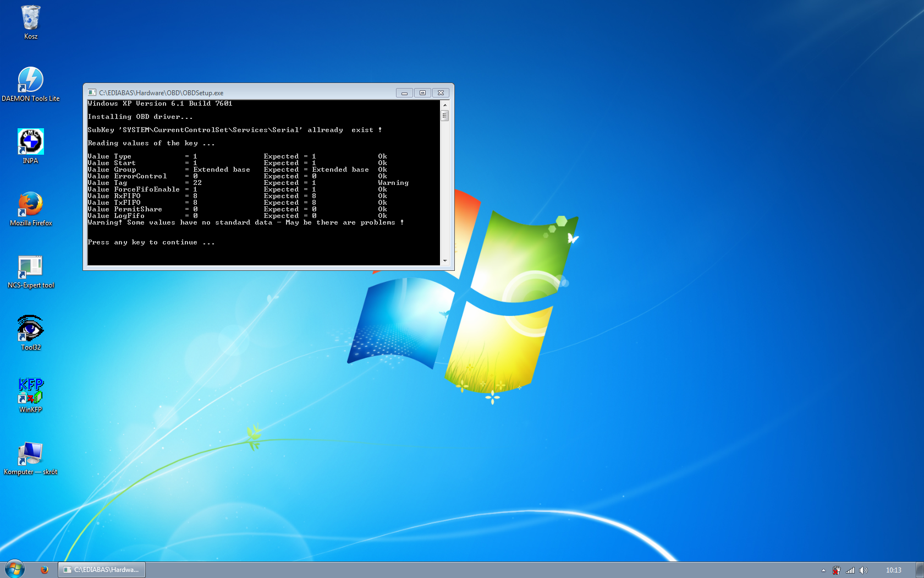Click the console scrollbar up arrow

pos(445,105)
